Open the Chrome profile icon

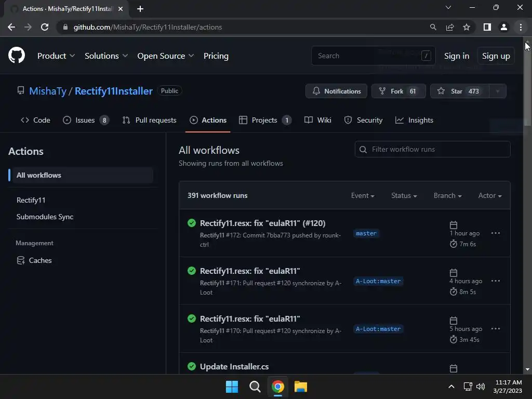coord(504,27)
